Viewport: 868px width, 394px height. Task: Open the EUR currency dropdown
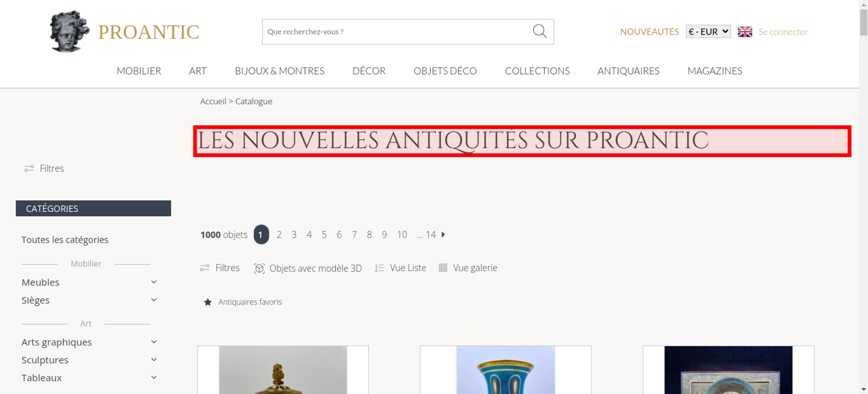click(x=708, y=32)
